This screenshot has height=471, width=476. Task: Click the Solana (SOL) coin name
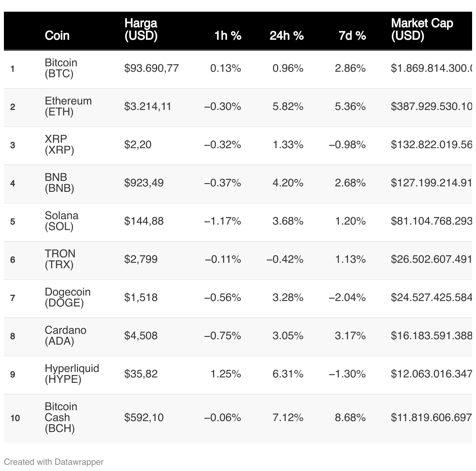(x=61, y=221)
